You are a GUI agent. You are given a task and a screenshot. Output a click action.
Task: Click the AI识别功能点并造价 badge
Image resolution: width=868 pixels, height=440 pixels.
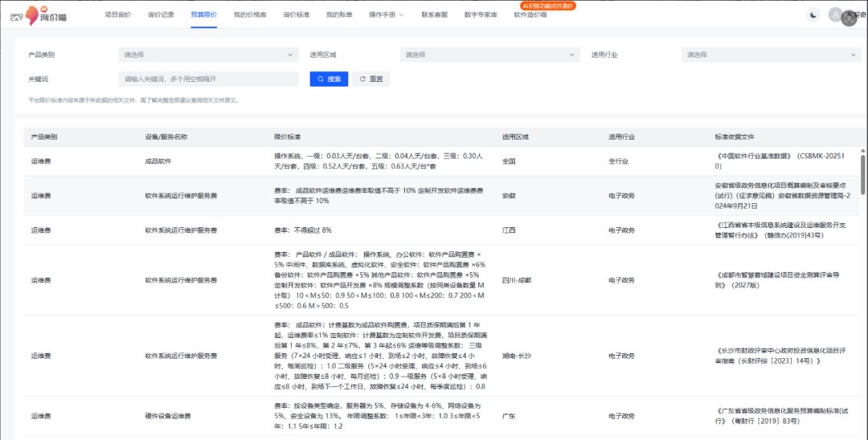click(x=548, y=6)
